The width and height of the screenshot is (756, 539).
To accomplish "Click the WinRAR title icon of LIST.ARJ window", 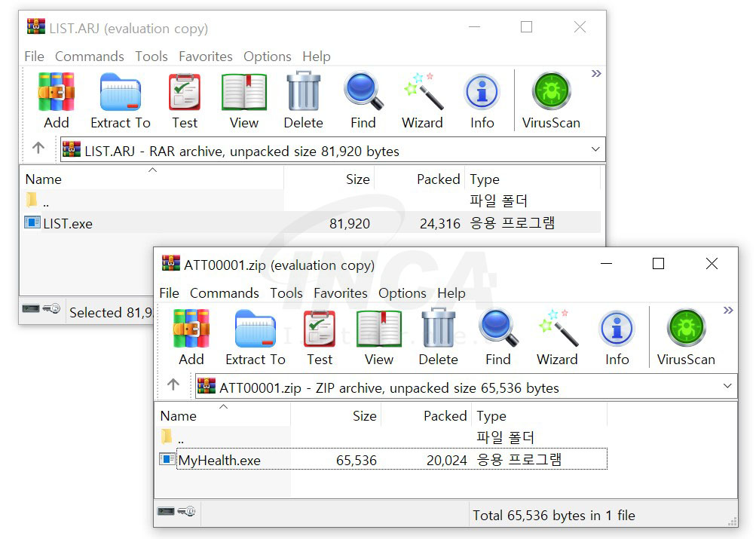I will [x=36, y=26].
